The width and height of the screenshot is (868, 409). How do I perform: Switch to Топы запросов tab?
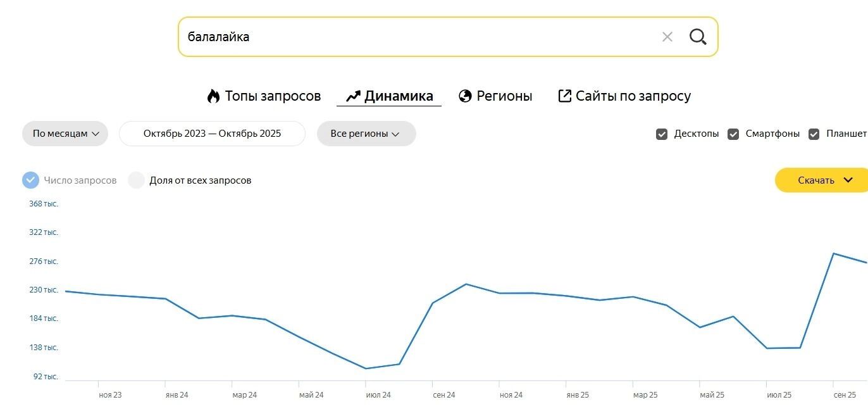click(273, 96)
